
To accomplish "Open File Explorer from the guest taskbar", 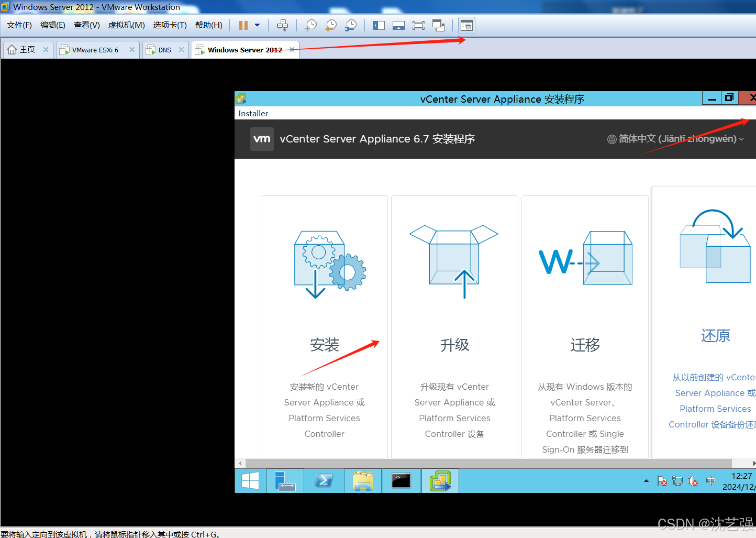I will coord(363,481).
